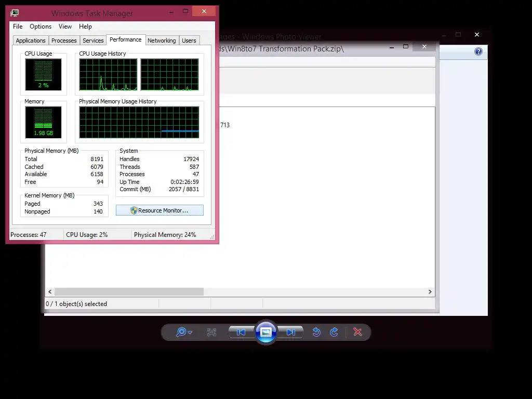Image resolution: width=532 pixels, height=399 pixels.
Task: Click the Memory 1.98 GB gauge
Action: coord(43,122)
